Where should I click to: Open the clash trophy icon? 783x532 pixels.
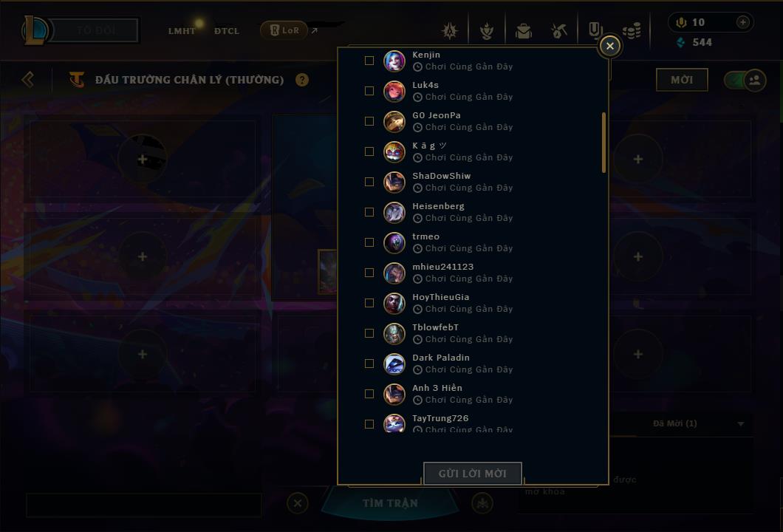[486, 31]
